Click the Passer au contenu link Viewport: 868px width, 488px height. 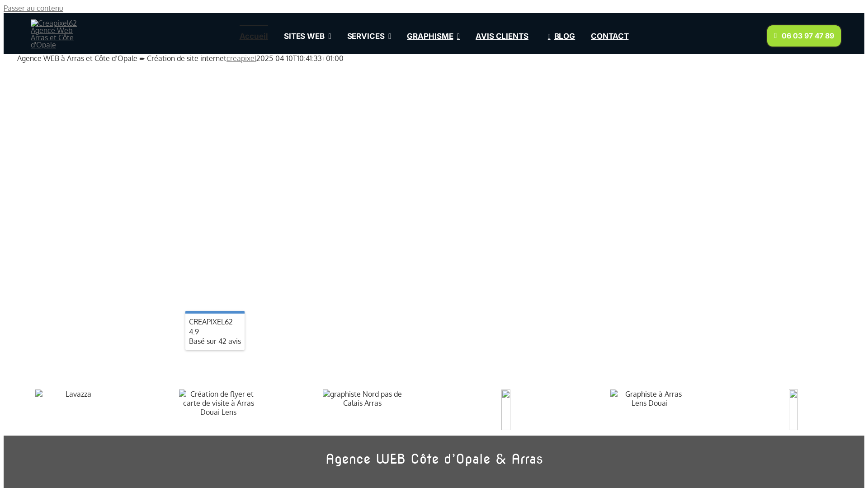click(33, 8)
